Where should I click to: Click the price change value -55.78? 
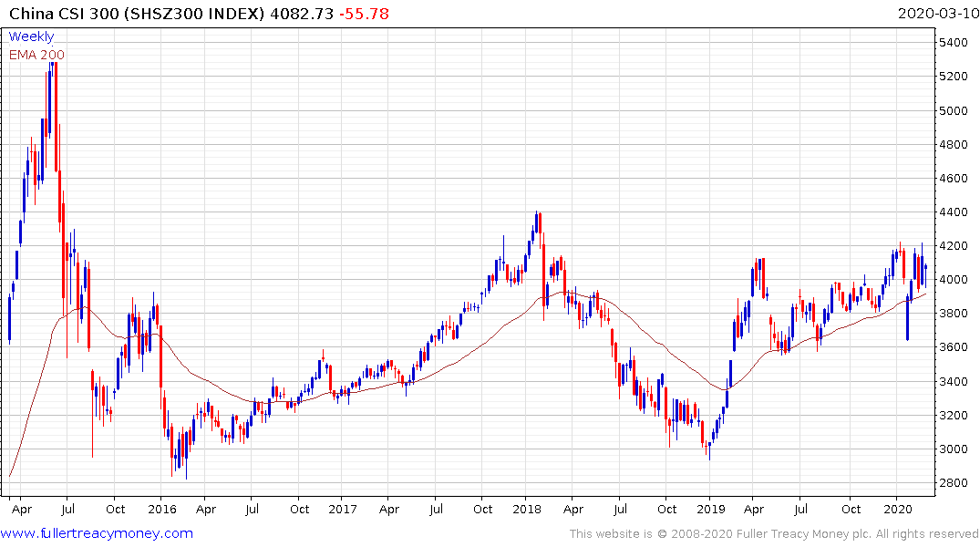(x=364, y=14)
